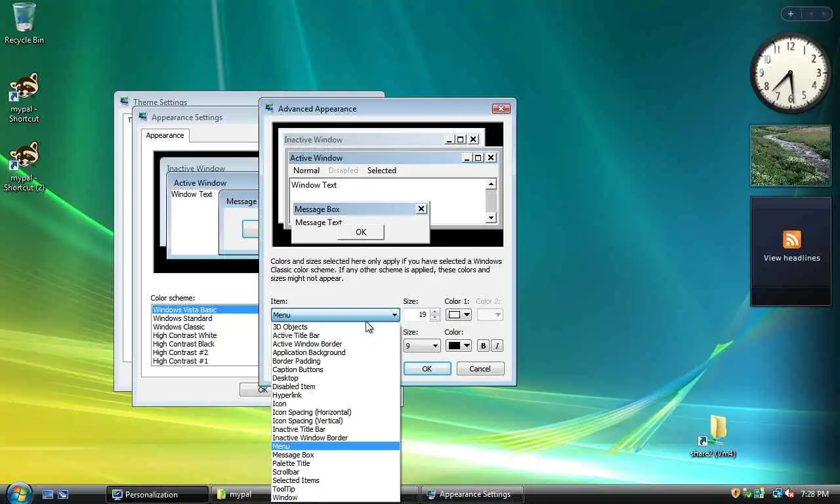Screen dimensions: 840x504
Task: Click OK in Advanced Appearance dialog
Action: coord(427,369)
